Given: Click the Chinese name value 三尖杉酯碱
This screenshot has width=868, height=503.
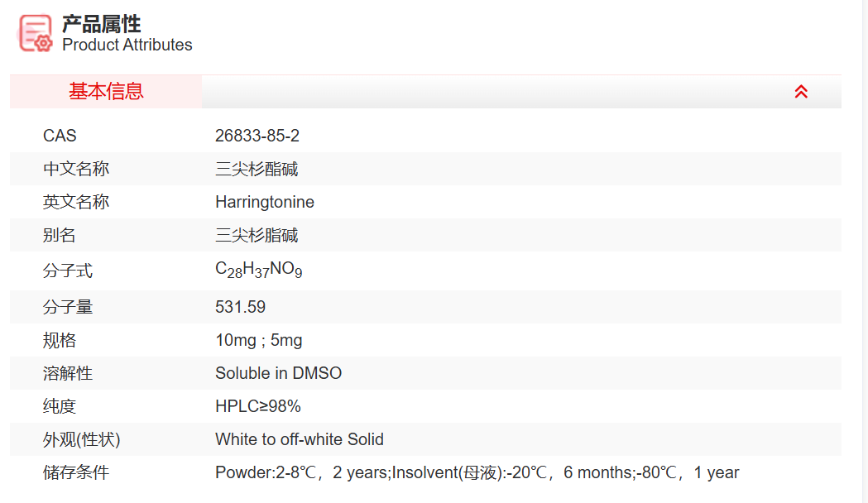Looking at the screenshot, I should [x=257, y=169].
